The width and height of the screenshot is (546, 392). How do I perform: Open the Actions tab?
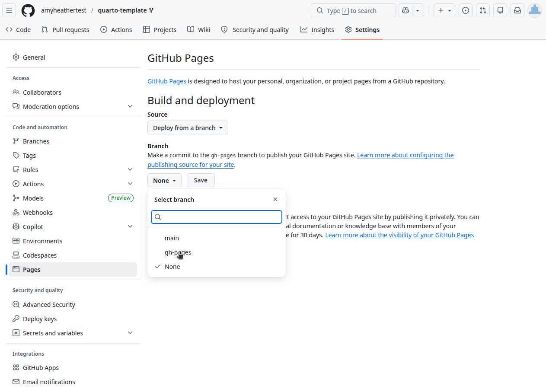116,29
